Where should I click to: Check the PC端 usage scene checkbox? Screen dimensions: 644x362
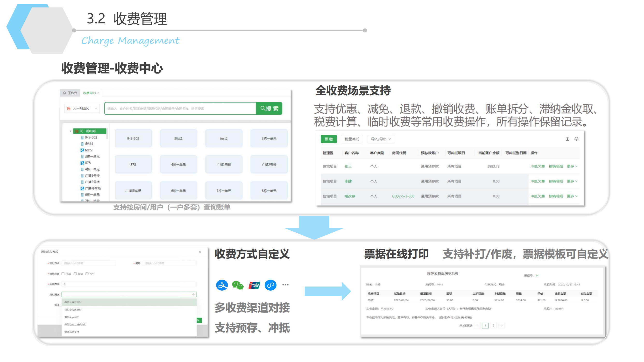click(63, 274)
